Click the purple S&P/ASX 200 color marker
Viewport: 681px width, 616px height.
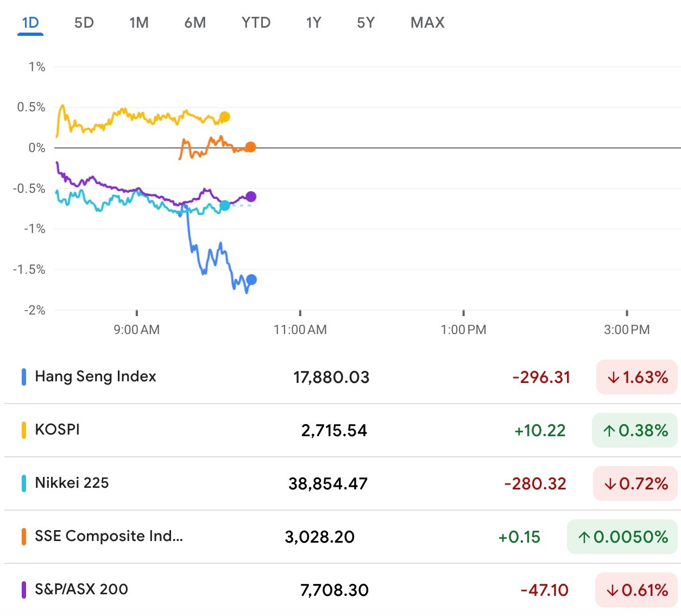(x=24, y=590)
